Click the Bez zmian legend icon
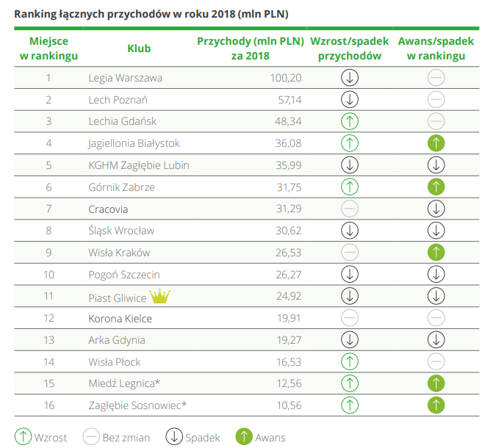496x448 pixels. click(x=91, y=436)
